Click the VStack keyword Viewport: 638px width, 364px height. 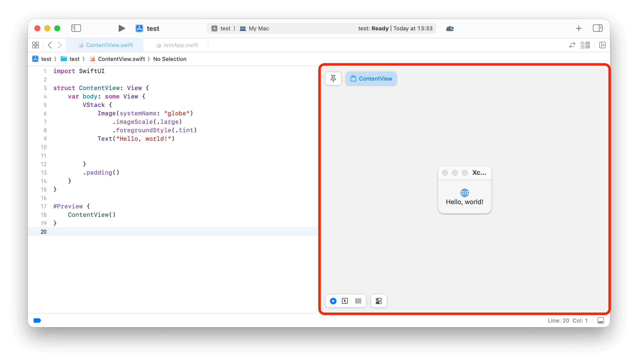tap(94, 105)
